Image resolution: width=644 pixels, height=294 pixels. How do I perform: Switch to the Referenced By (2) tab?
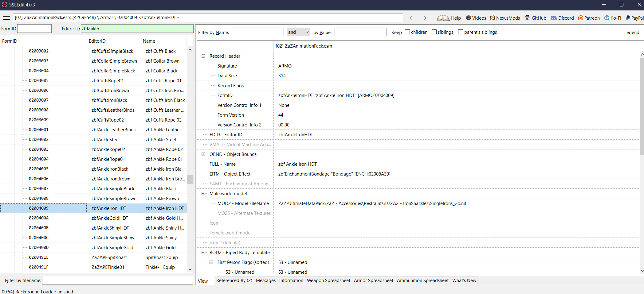234,280
